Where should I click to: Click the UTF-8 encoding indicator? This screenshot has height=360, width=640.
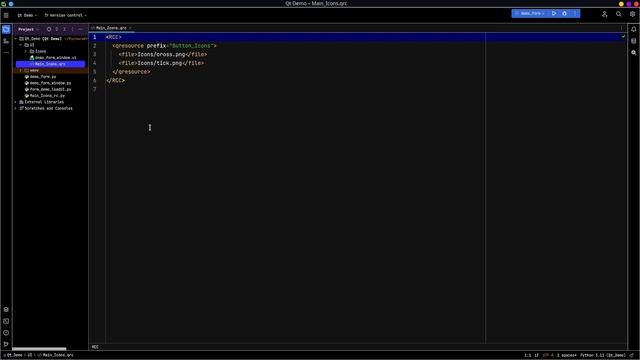(548, 355)
